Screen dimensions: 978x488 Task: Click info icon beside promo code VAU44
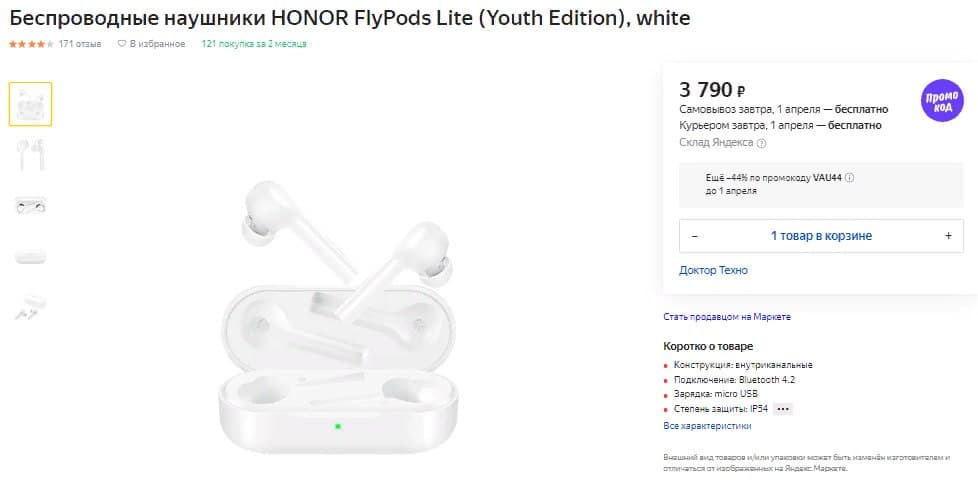pyautogui.click(x=849, y=178)
